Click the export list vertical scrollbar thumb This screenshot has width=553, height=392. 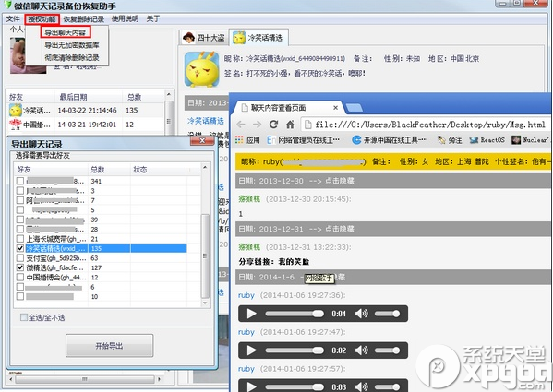[205, 256]
